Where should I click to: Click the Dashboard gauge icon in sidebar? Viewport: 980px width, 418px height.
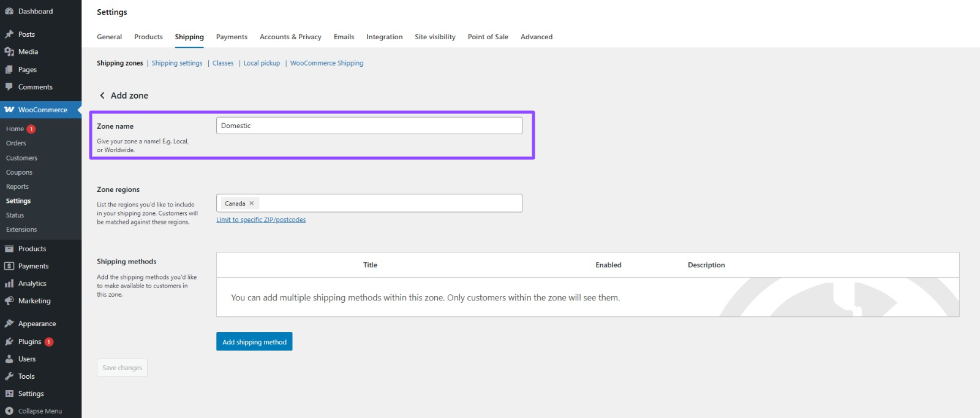9,11
